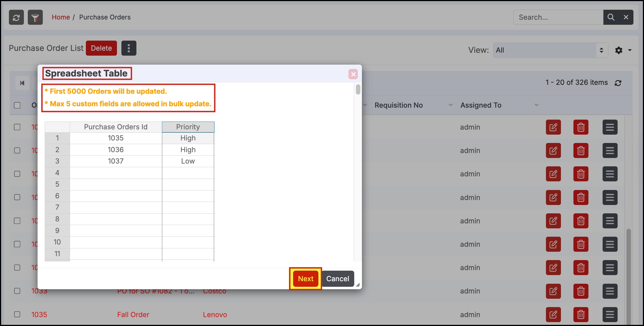Click the X icon to clear search

coord(626,17)
